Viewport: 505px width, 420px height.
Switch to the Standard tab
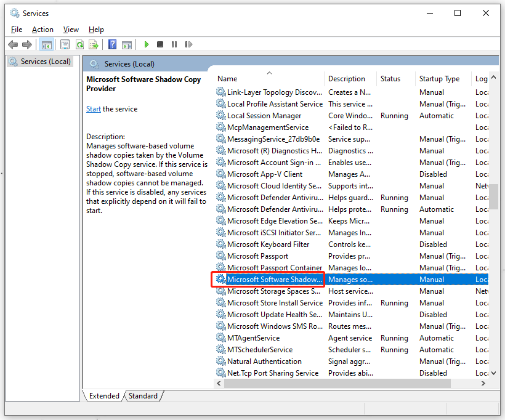pos(143,396)
